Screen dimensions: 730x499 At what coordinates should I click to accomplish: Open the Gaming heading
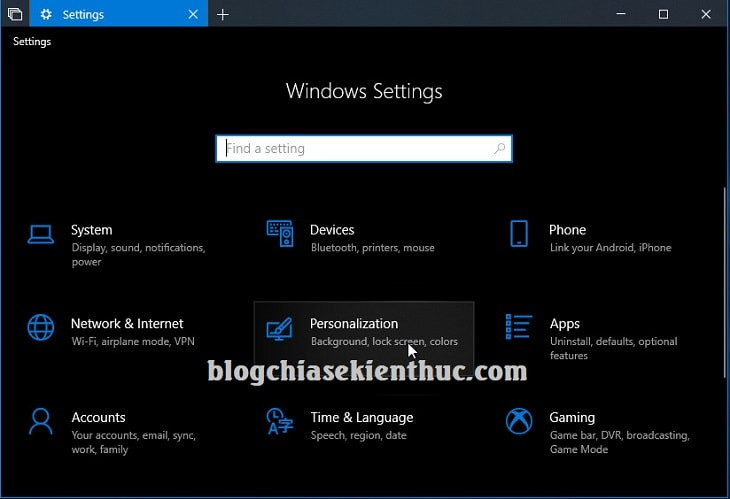pyautogui.click(x=572, y=418)
